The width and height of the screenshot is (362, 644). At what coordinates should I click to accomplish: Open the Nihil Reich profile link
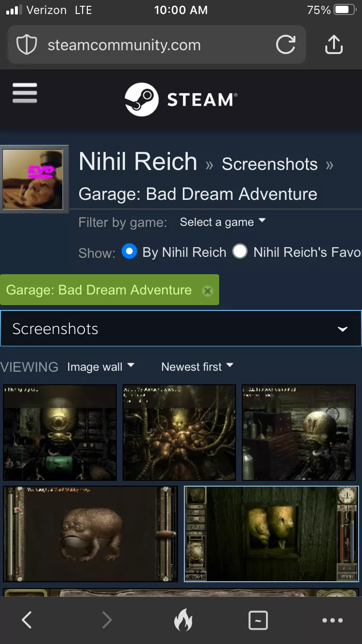click(x=138, y=161)
